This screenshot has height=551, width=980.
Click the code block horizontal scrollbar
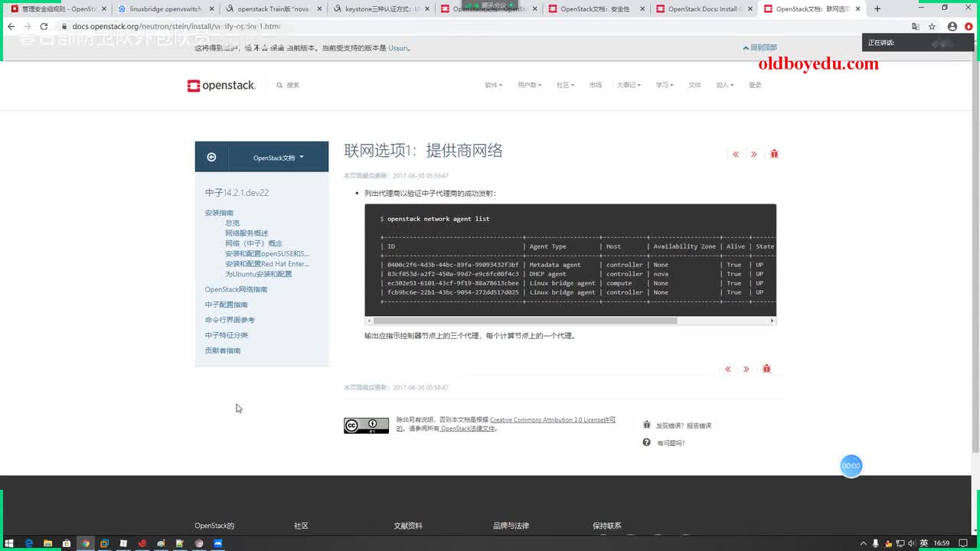tap(524, 321)
